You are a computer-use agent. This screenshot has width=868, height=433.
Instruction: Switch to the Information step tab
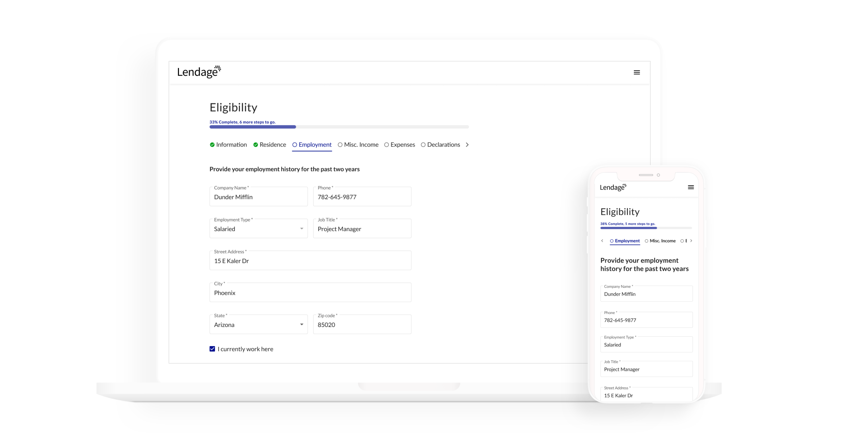pos(228,145)
